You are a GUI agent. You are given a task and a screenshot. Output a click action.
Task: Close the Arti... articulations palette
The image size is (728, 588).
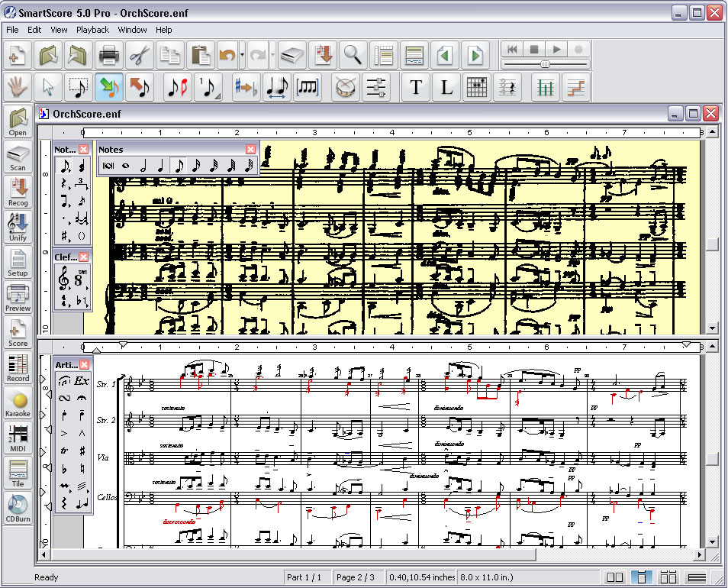tap(84, 364)
